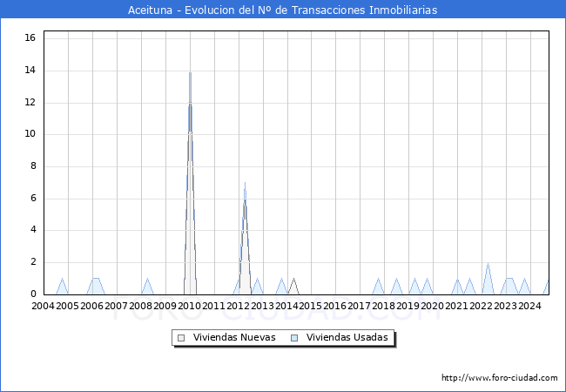566x392 pixels.
Task: Click the 2021 x-axis label
Action: [x=456, y=306]
